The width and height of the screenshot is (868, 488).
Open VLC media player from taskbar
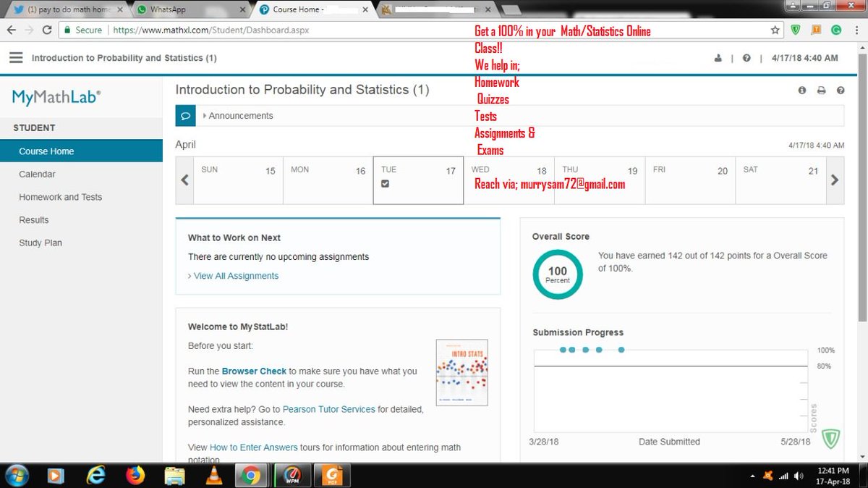pyautogui.click(x=214, y=476)
